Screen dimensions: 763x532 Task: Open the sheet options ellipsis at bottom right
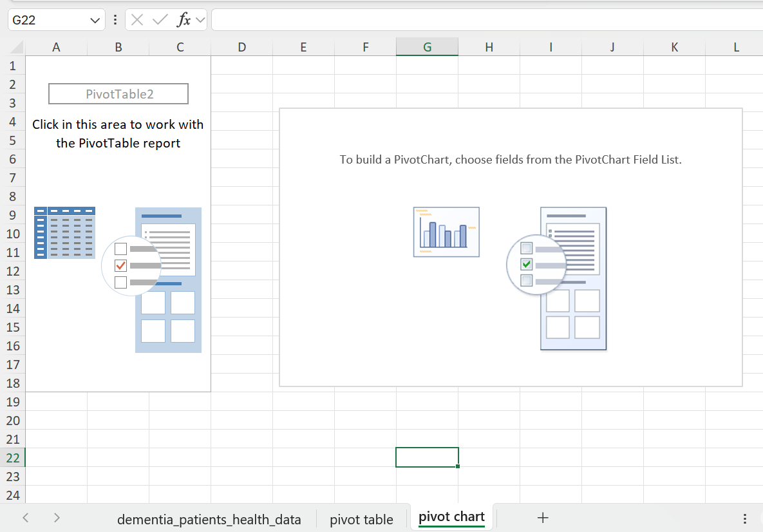(745, 517)
